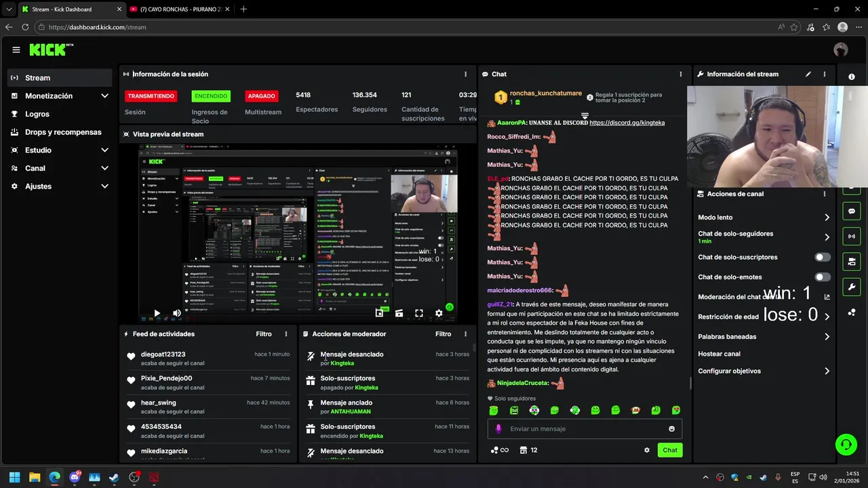Click theater mode icon on stream preview

399,313
